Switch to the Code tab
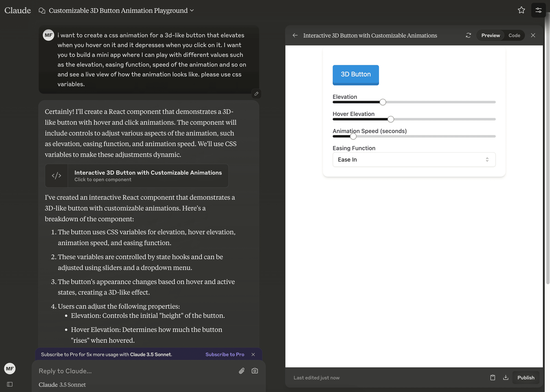 pyautogui.click(x=514, y=36)
